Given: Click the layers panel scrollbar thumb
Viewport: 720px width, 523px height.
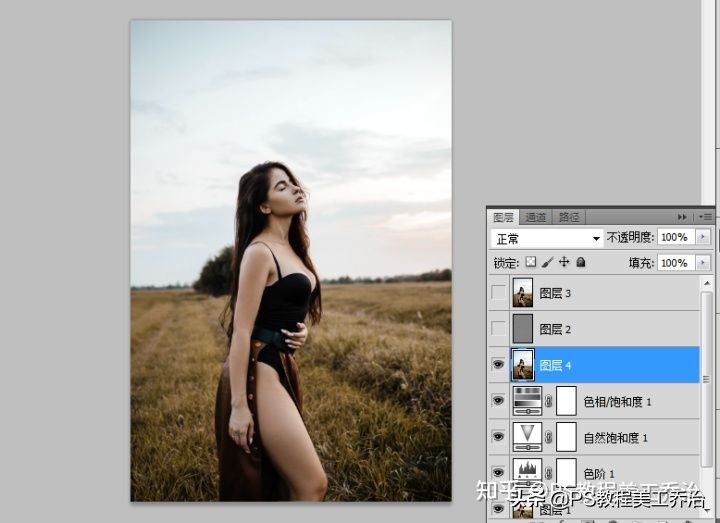Looking at the screenshot, I should click(707, 379).
